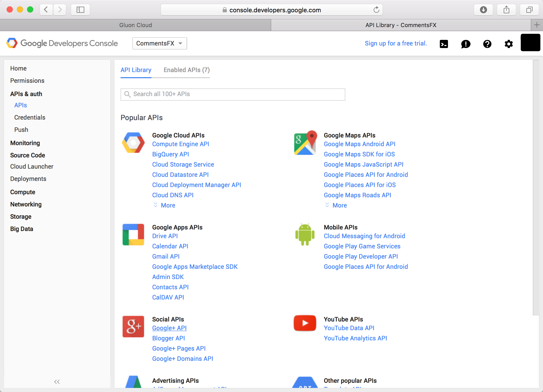Screen dimensions: 543x392
Task: Toggle the Safari sidebar button
Action: coord(80,10)
